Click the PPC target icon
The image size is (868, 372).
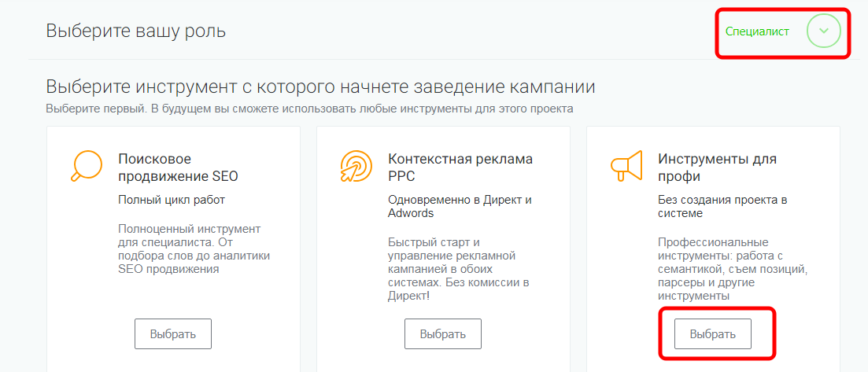(x=356, y=165)
